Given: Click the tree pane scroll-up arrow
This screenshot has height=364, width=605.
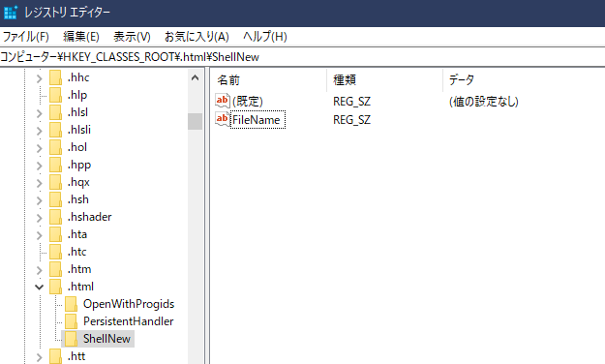Looking at the screenshot, I should [x=196, y=78].
